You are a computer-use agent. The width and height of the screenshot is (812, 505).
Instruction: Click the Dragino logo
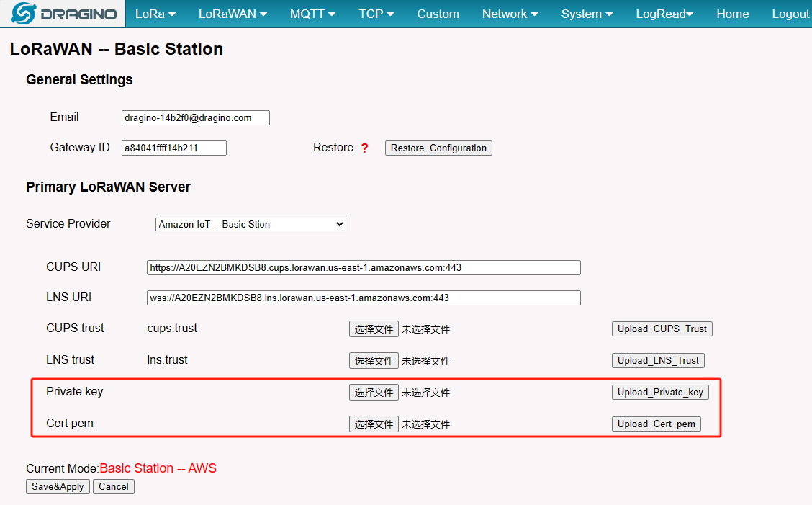click(63, 14)
